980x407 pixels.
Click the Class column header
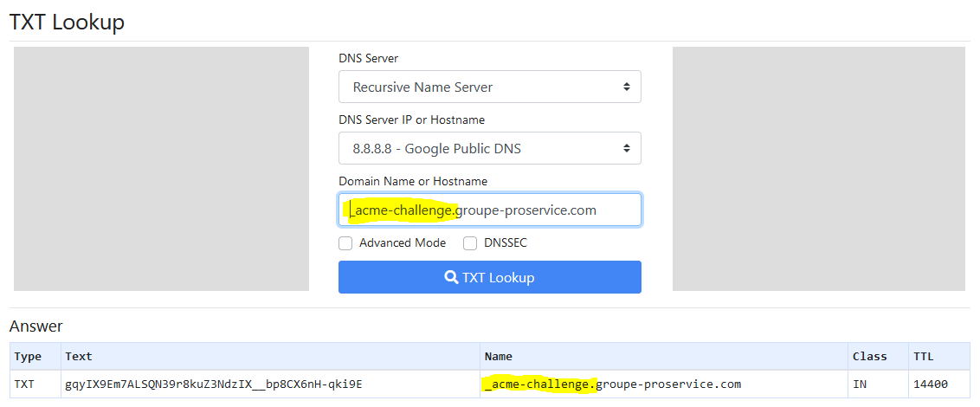point(869,356)
